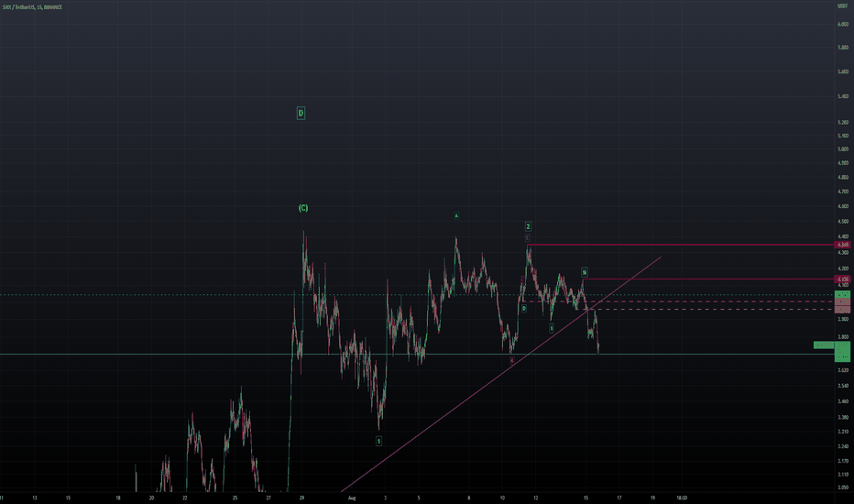Click the 22 date on time axis

184,498
